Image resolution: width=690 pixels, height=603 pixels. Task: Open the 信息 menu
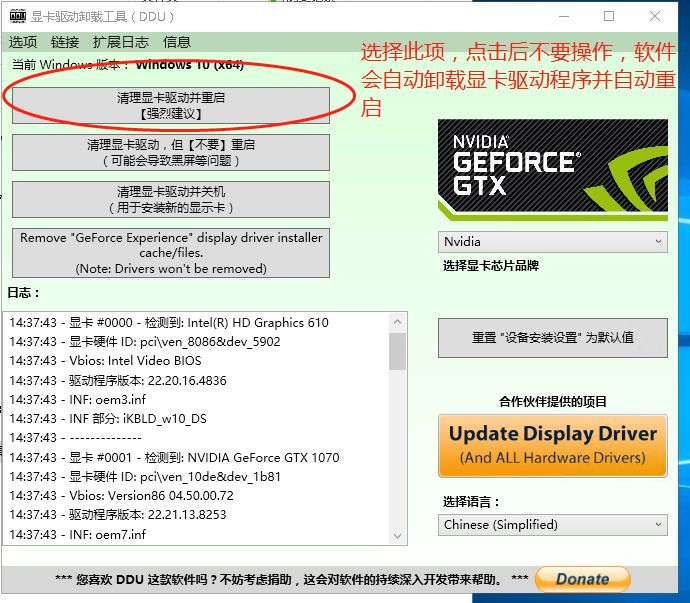click(176, 42)
